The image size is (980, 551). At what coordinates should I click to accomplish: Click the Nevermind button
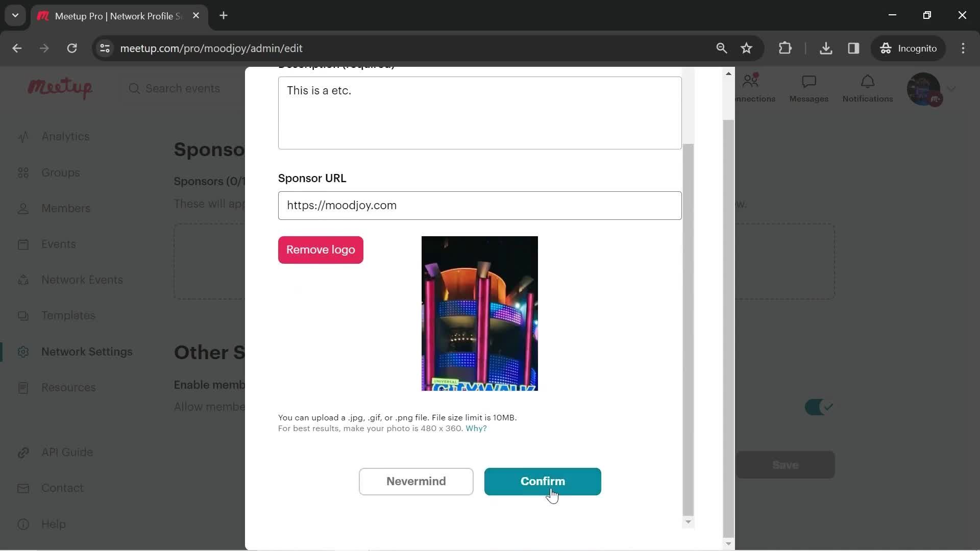click(x=416, y=481)
